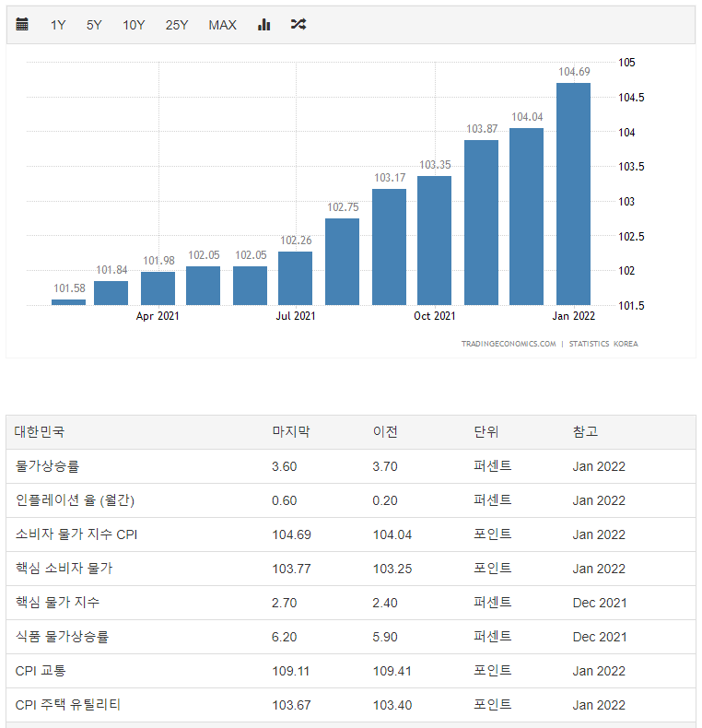Select the 25Y time range
This screenshot has height=728, width=702.
click(177, 25)
